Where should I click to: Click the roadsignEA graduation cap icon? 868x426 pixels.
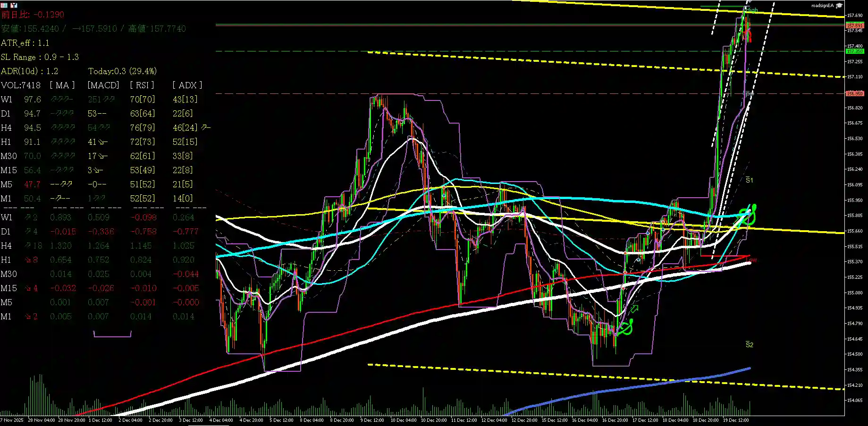(839, 6)
